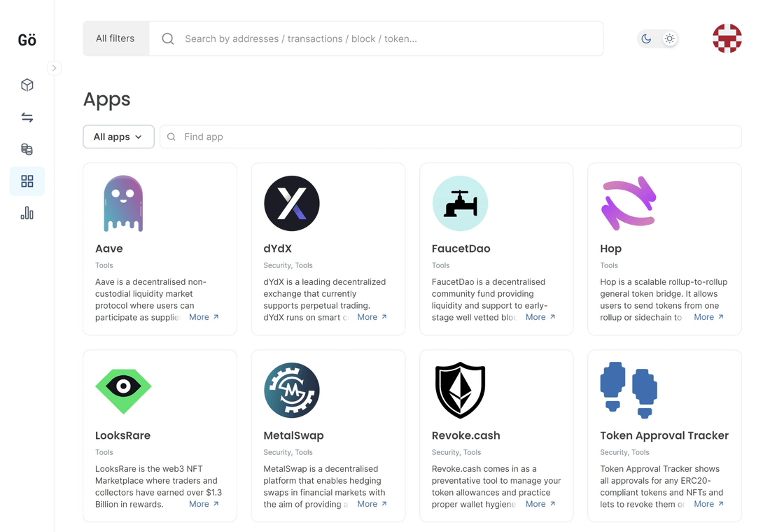Open the transactions arrows icon in sidebar
The width and height of the screenshot is (770, 532).
pyautogui.click(x=27, y=118)
